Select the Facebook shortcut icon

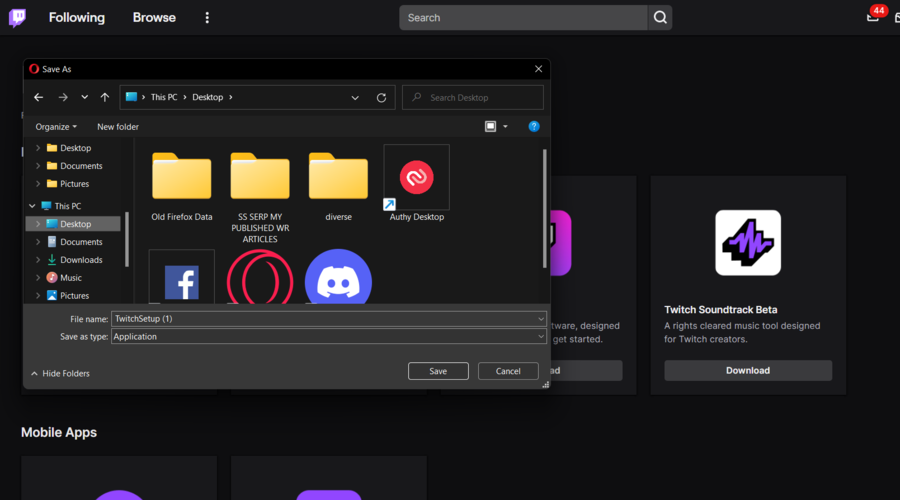(x=181, y=278)
